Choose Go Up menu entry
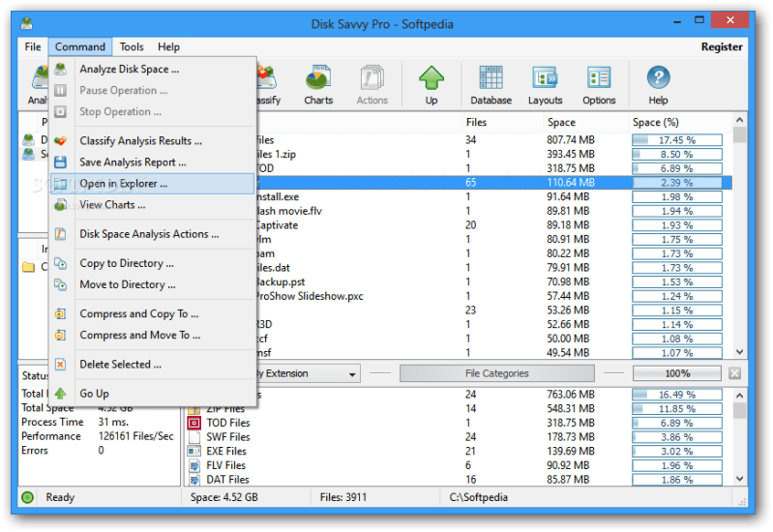The height and width of the screenshot is (532, 773). (x=152, y=394)
